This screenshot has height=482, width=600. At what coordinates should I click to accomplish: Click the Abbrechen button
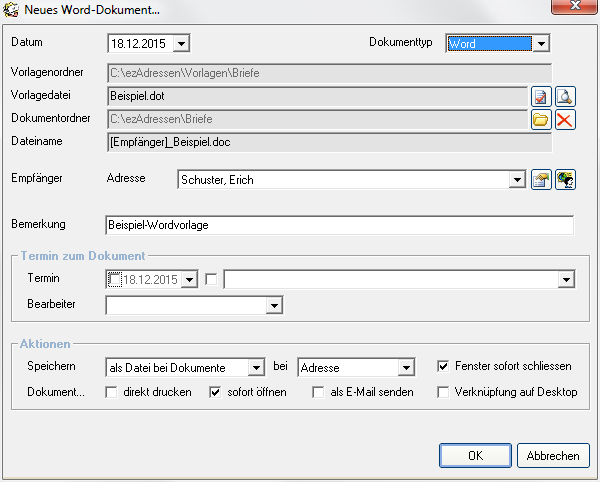click(x=553, y=456)
